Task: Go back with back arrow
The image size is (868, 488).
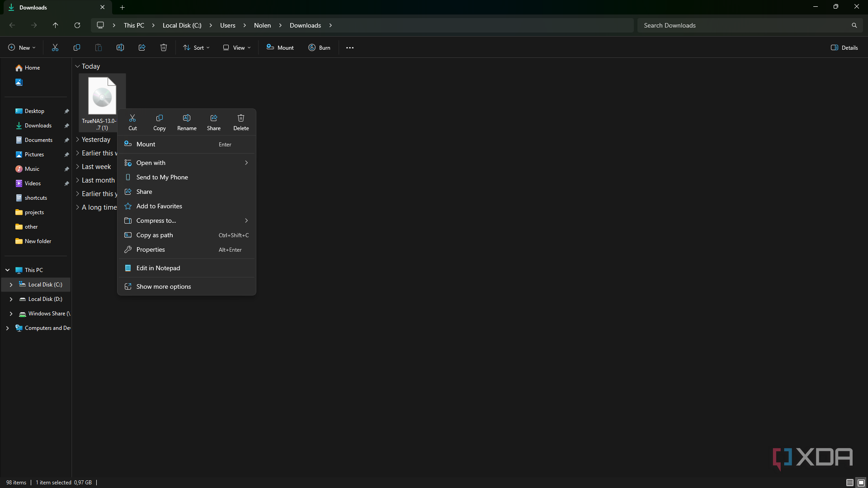Action: (x=12, y=25)
